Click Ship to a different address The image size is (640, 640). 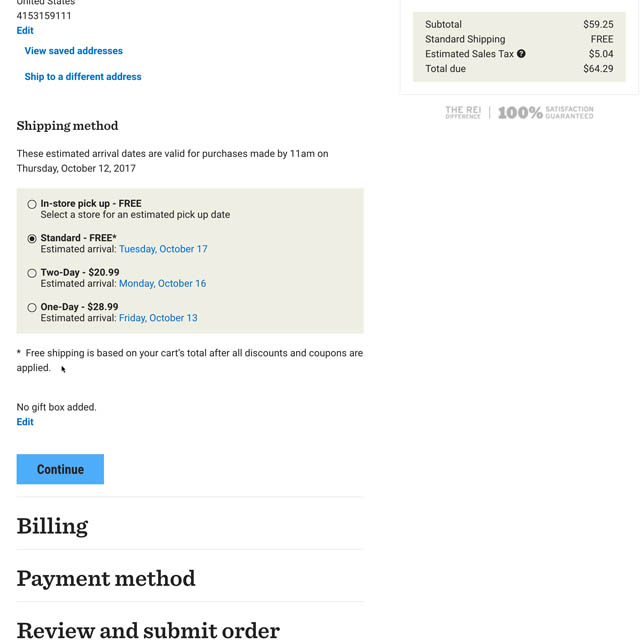(x=83, y=77)
